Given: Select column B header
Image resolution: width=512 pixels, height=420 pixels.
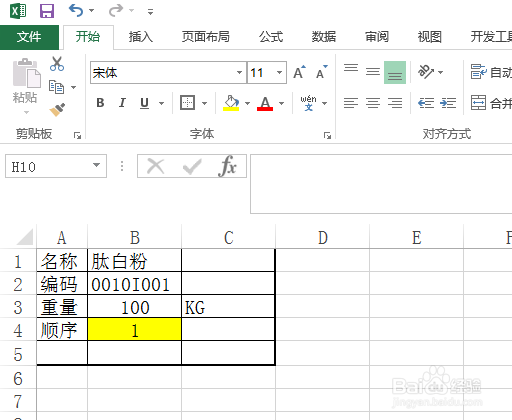Looking at the screenshot, I should point(134,237).
